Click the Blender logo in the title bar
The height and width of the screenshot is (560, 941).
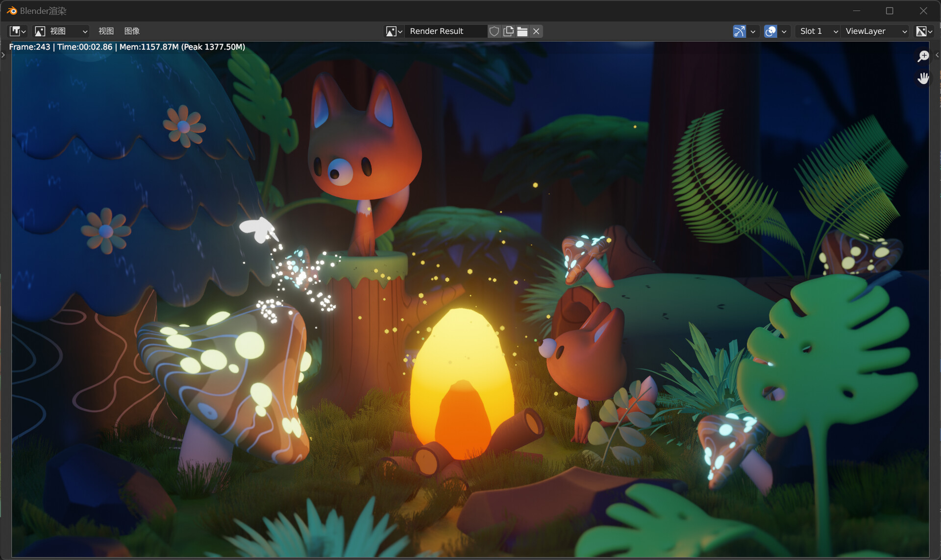11,10
